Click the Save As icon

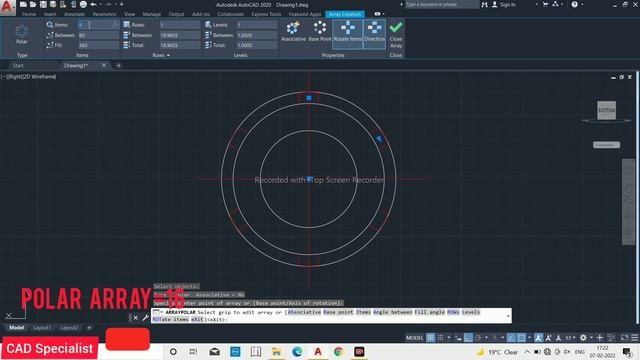pos(53,4)
